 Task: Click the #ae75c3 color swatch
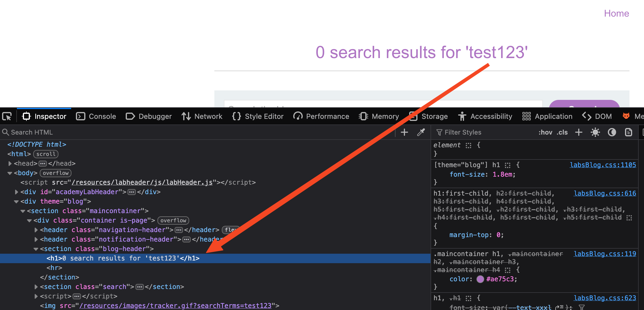[480, 279]
